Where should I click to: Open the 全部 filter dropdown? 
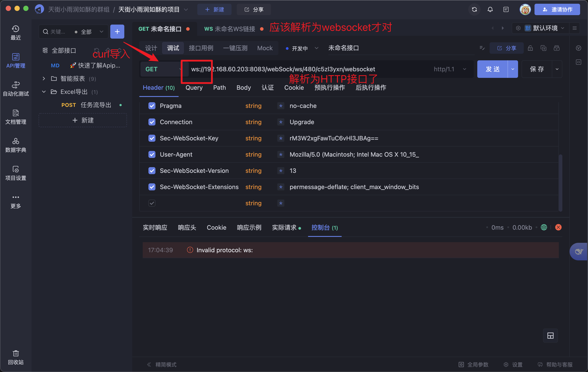pos(89,32)
